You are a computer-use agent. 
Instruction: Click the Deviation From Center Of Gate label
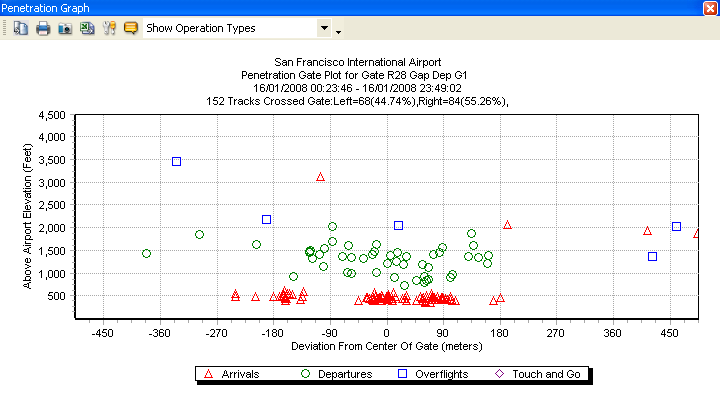[387, 346]
